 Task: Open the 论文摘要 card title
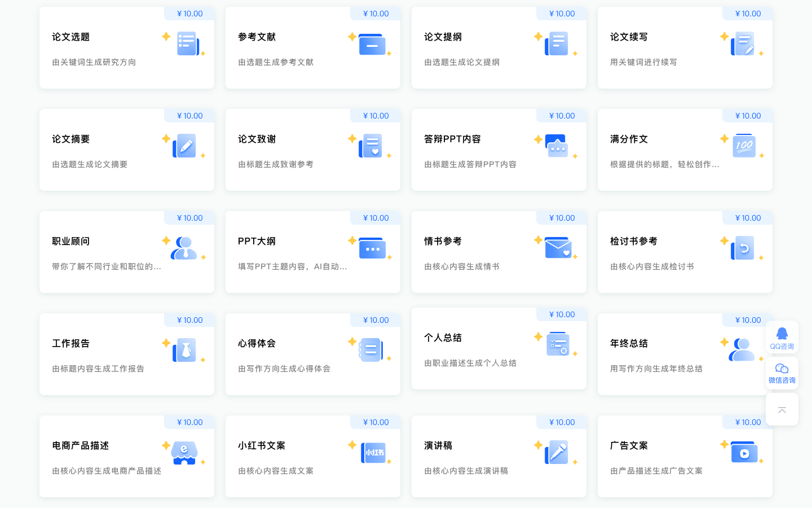(x=71, y=139)
